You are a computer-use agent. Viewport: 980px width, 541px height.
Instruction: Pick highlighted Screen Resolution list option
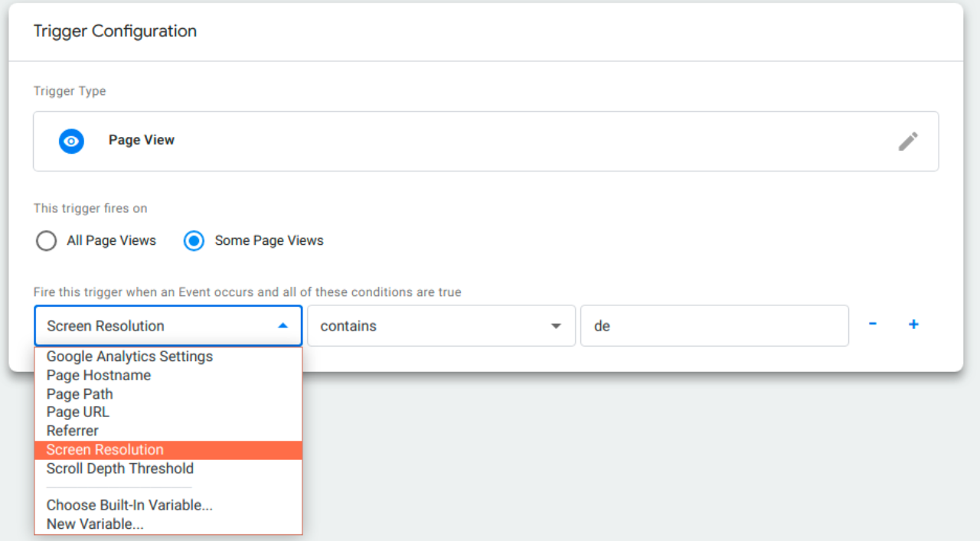[168, 450]
